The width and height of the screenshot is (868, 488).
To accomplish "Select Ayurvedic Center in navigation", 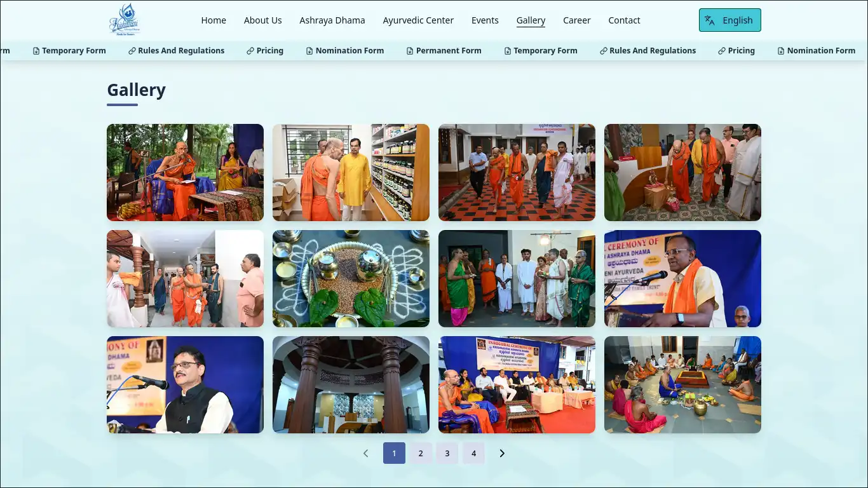I will [418, 20].
